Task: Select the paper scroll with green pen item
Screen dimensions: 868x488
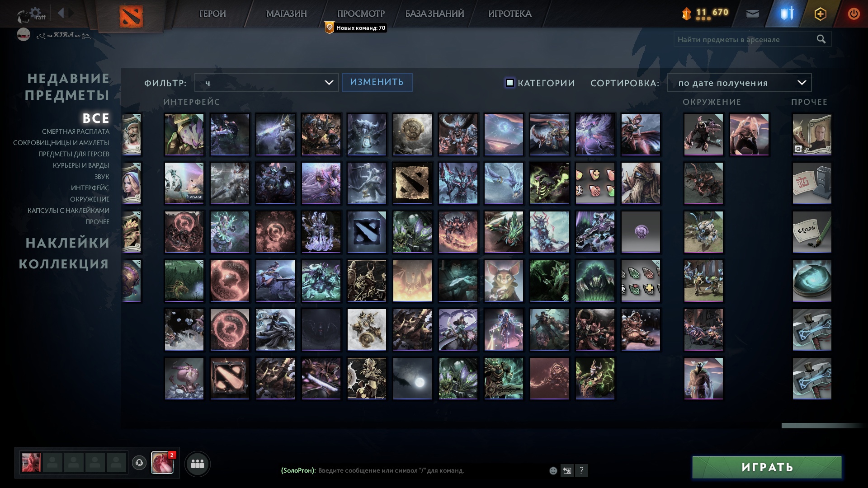Action: tap(812, 232)
